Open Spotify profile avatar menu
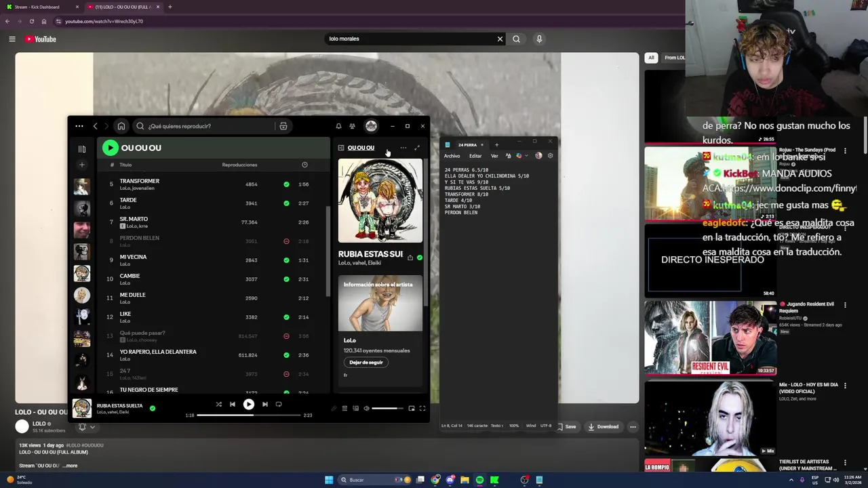Screen dimensions: 868x488 click(371, 126)
